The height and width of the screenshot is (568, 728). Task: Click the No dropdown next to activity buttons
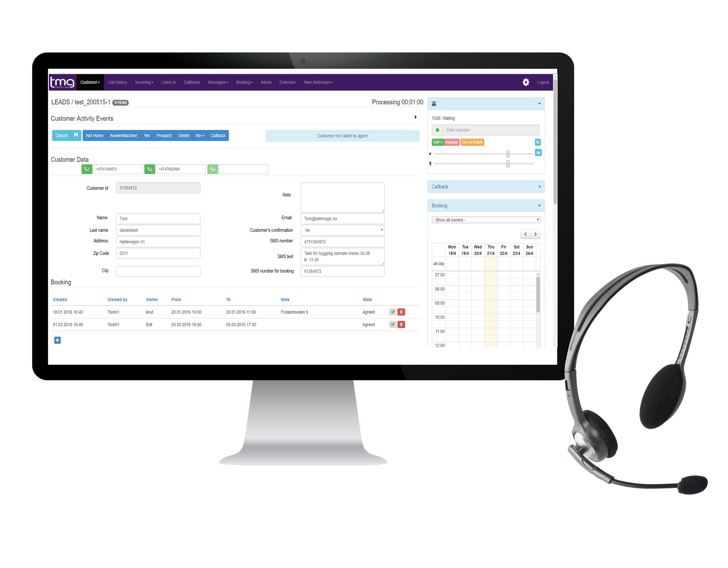[200, 136]
